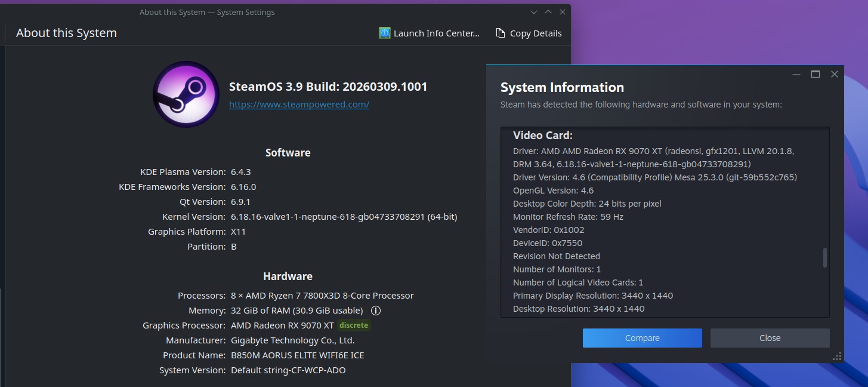Close System Information using the X icon
Image resolution: width=868 pixels, height=387 pixels.
pos(835,74)
